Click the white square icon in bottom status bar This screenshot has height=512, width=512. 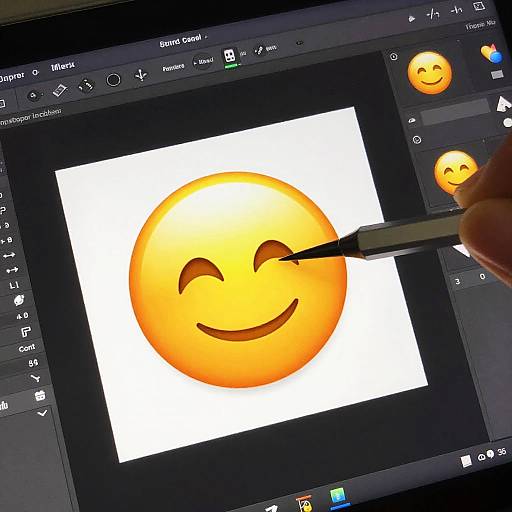point(466,461)
